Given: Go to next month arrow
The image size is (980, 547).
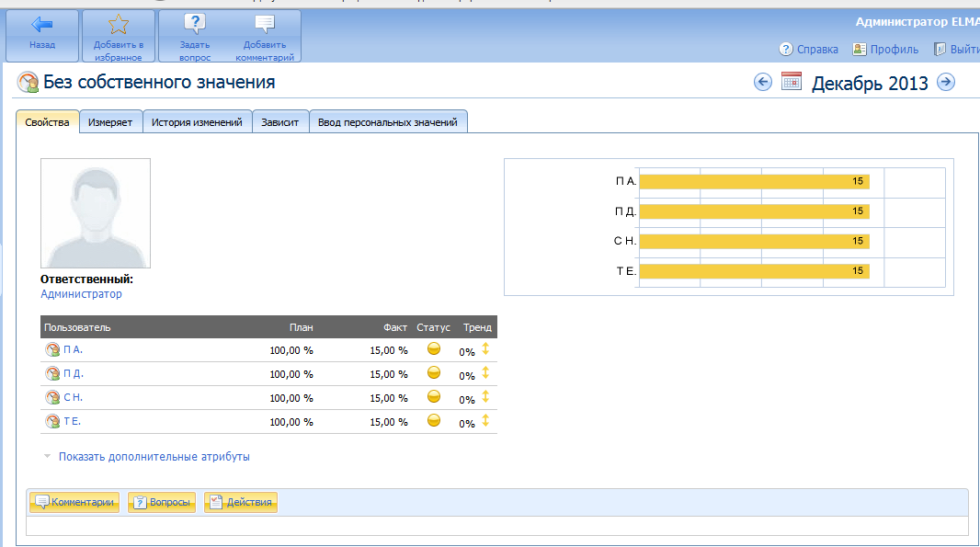Looking at the screenshot, I should [945, 82].
